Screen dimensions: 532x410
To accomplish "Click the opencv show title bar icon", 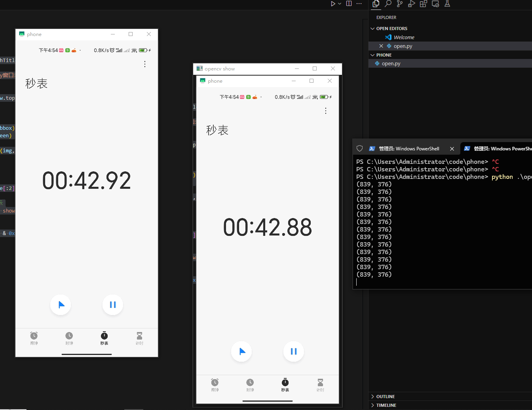I will 199,69.
